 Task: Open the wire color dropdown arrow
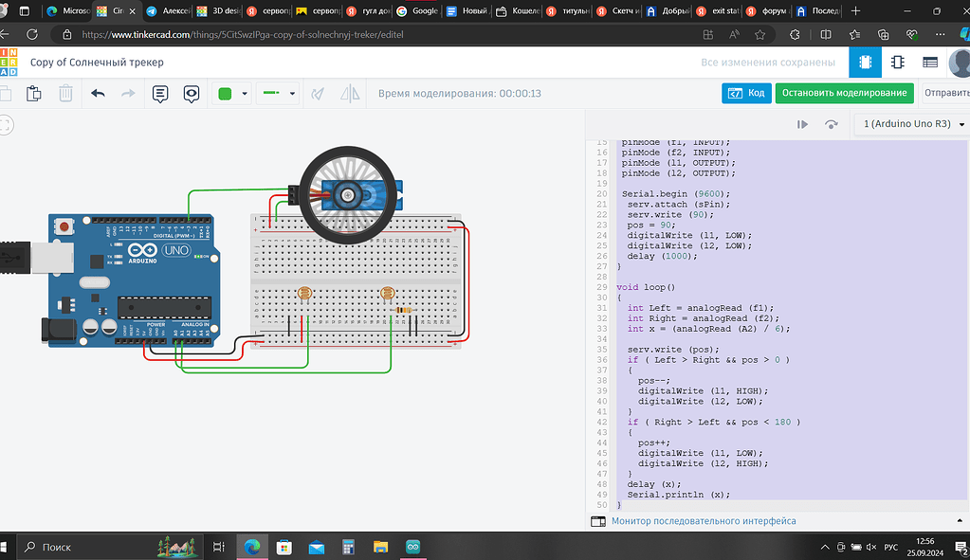245,94
